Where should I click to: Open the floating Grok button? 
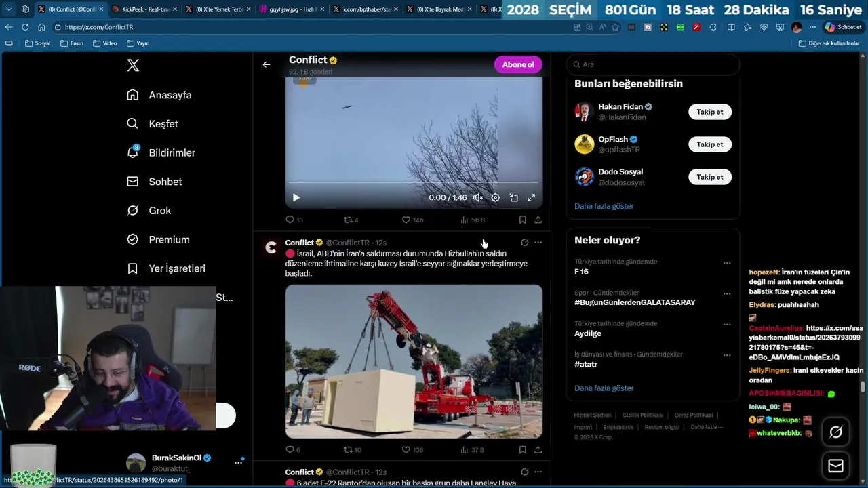(835, 432)
